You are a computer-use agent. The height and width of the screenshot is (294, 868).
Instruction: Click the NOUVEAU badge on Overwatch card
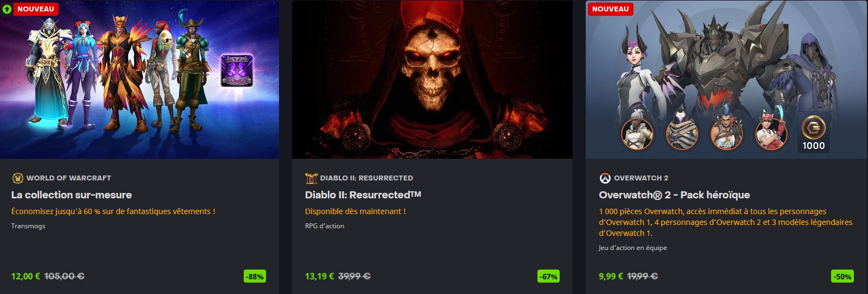click(610, 9)
